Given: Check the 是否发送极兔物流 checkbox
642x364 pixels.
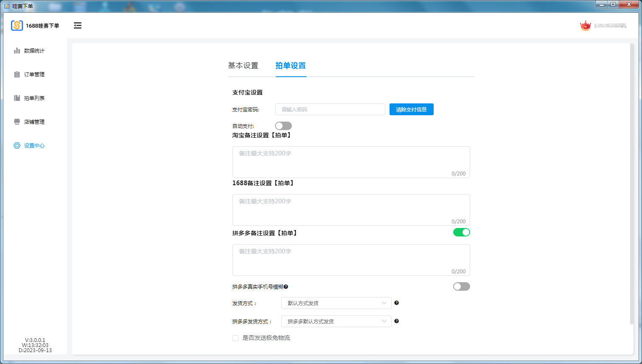Looking at the screenshot, I should pyautogui.click(x=235, y=338).
